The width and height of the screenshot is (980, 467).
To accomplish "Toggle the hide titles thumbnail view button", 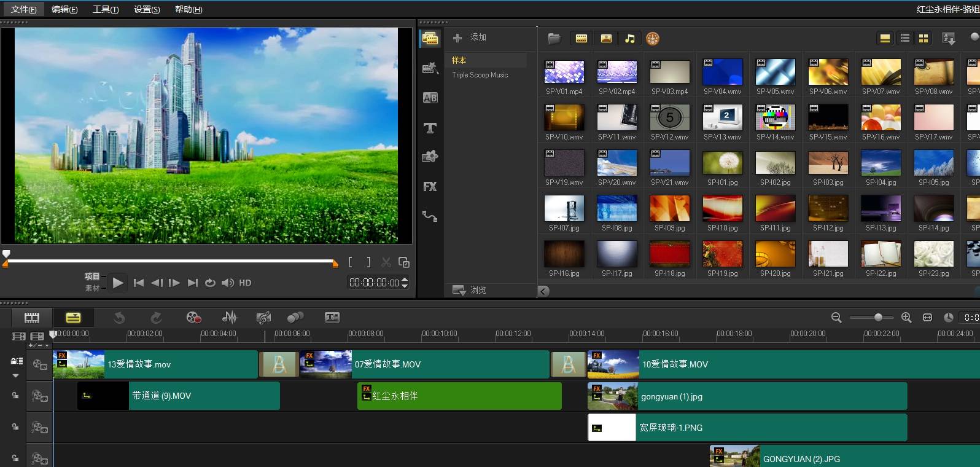I will tap(885, 39).
